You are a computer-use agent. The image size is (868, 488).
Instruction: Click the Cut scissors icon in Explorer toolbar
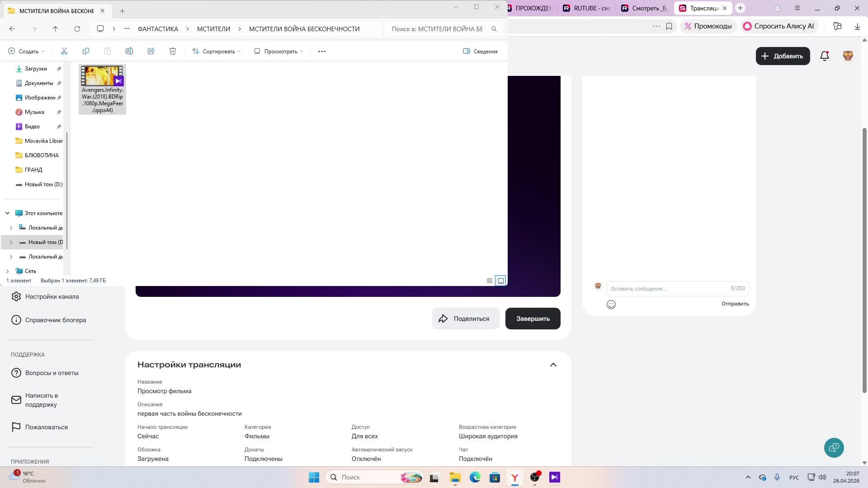point(64,52)
